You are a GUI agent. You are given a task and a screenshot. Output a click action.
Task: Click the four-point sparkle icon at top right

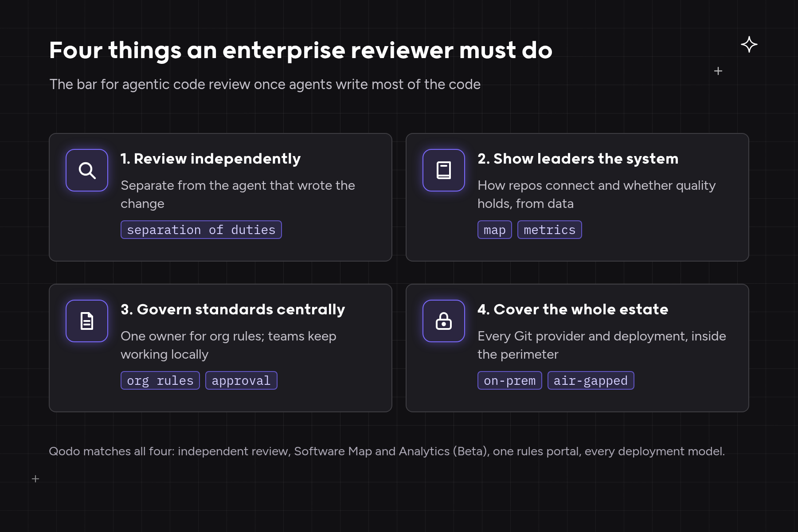pyautogui.click(x=749, y=44)
